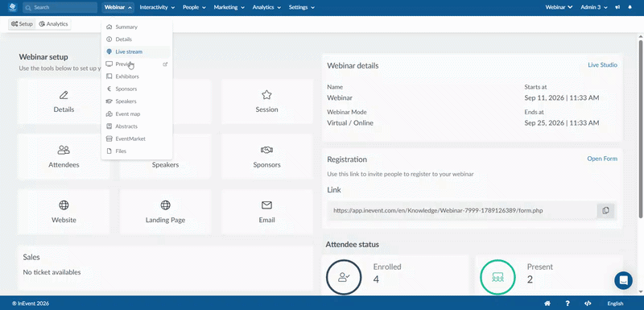Switch to the Setup tab
Screen dimensions: 644x310
tap(22, 24)
